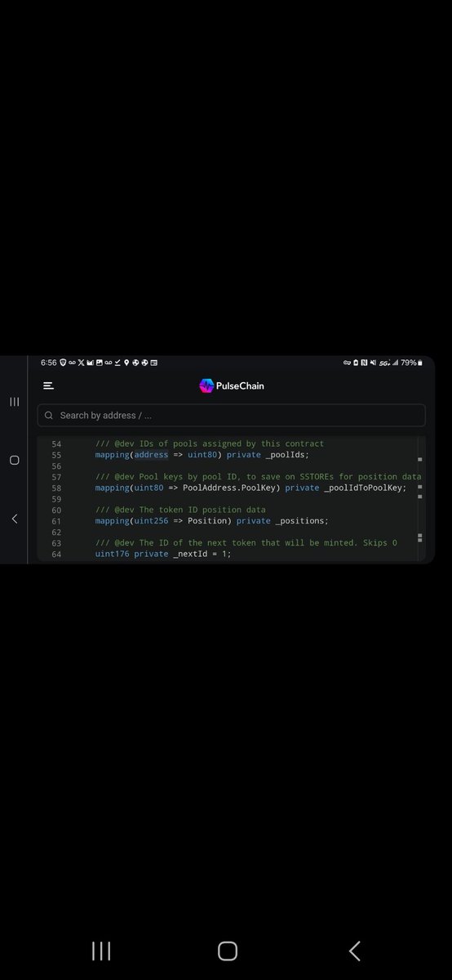This screenshot has width=452, height=980.
Task: Click the 'Position' type on line 61
Action: tap(207, 521)
